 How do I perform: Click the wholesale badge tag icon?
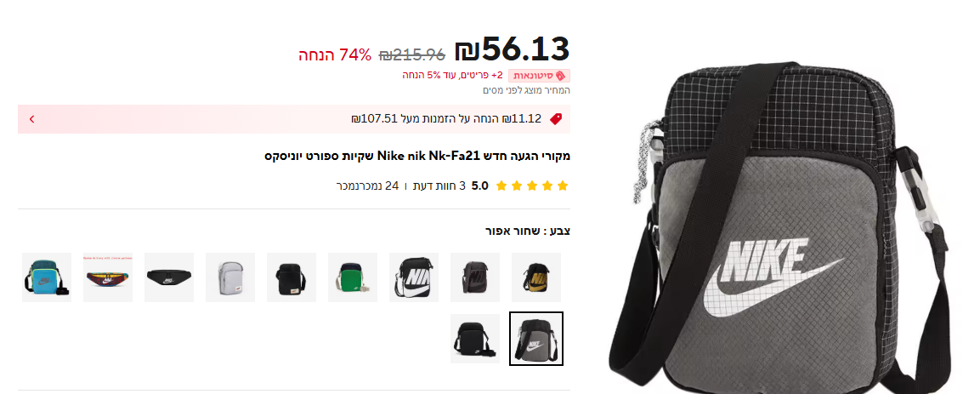pos(560,76)
